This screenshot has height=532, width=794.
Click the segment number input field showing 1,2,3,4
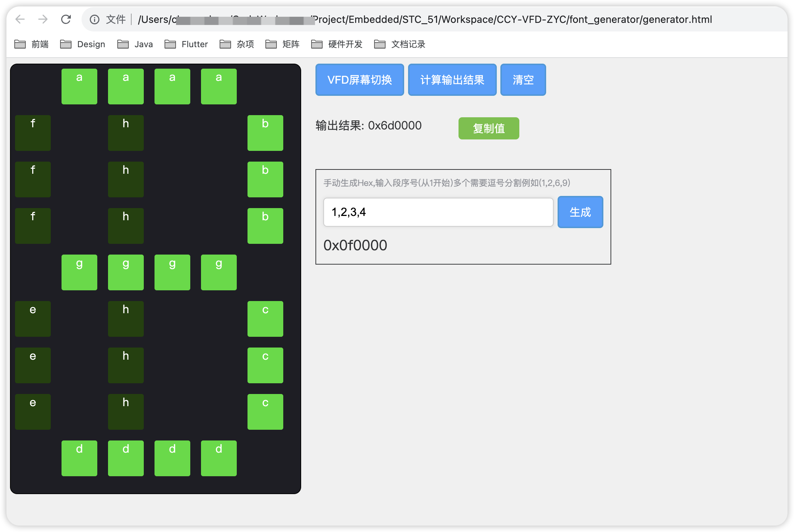coord(438,212)
